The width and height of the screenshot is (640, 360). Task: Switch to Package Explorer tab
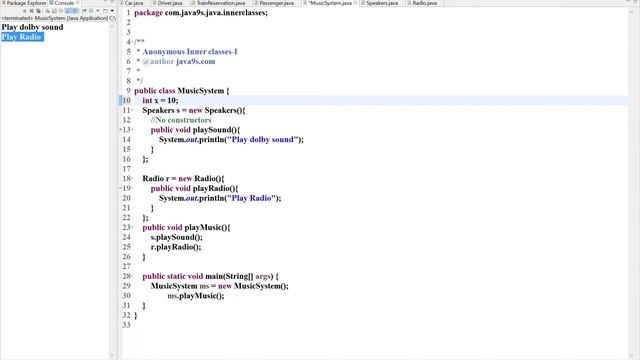pyautogui.click(x=24, y=3)
